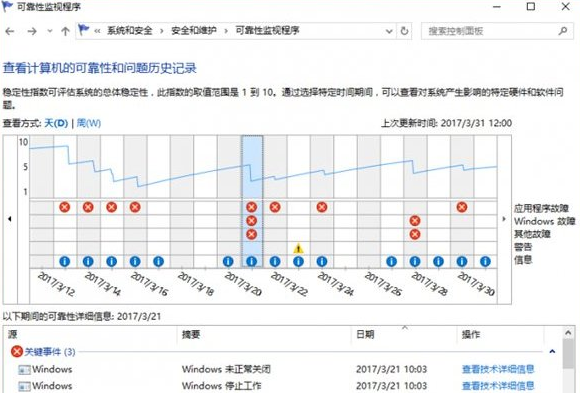Viewport: 580px width, 393px height.
Task: Select the Windows failure icon on 2017/3/28
Action: 415,221
